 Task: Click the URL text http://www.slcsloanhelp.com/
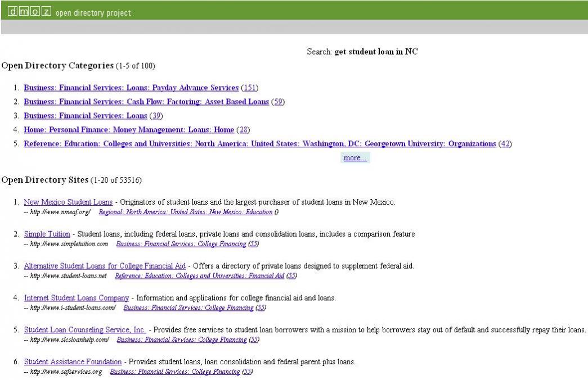69,340
